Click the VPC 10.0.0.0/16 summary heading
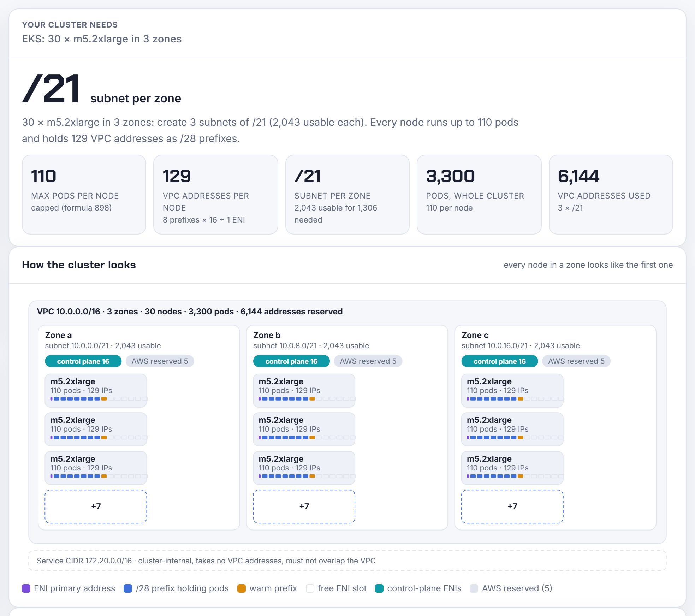The image size is (695, 616). tap(190, 312)
